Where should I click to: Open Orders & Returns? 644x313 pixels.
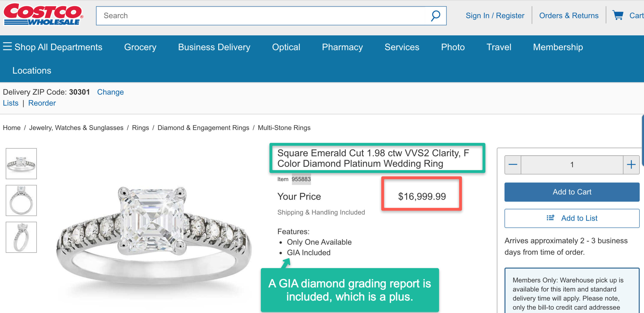click(x=569, y=16)
